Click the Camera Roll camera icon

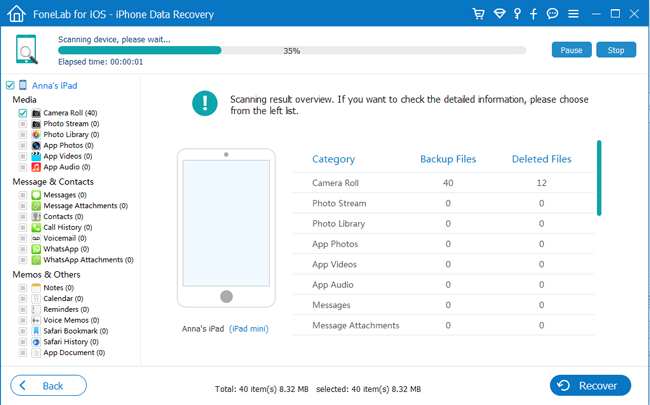[36, 113]
